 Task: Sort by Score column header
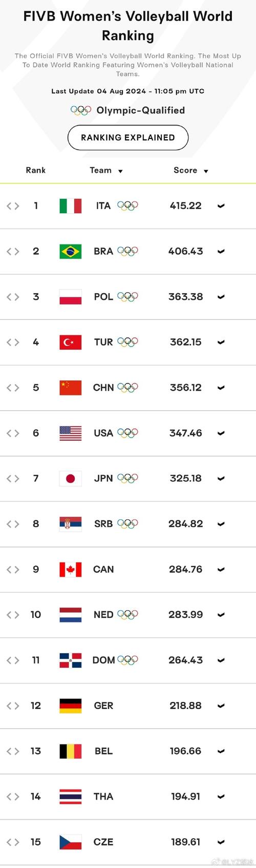(191, 170)
